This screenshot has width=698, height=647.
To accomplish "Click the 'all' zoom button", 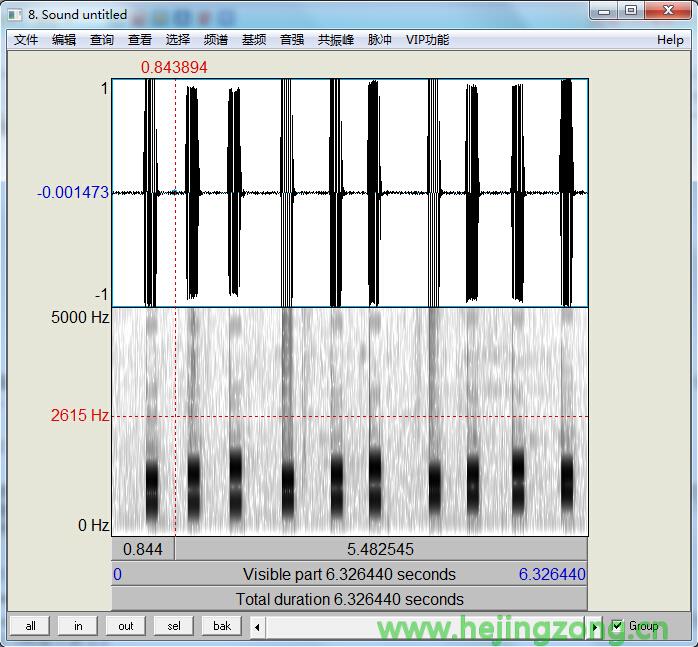I will coord(30,626).
